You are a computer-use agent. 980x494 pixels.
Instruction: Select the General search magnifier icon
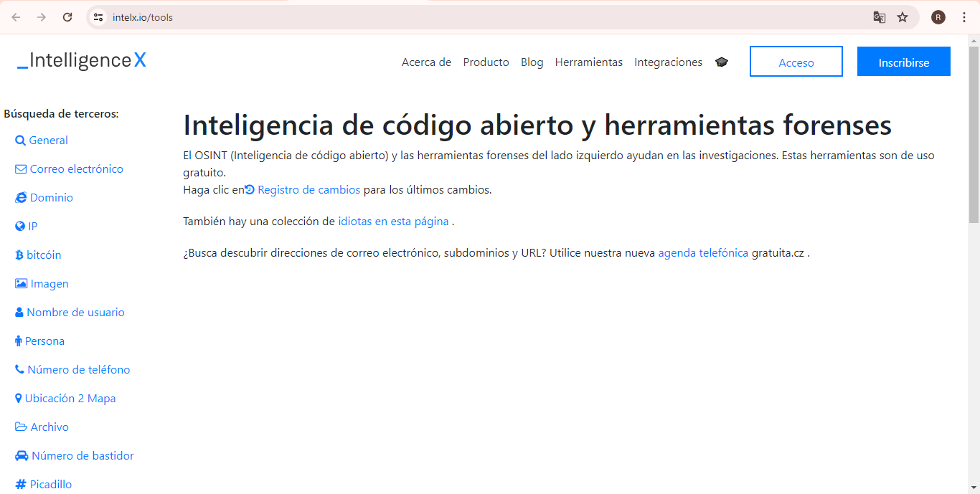coord(19,140)
